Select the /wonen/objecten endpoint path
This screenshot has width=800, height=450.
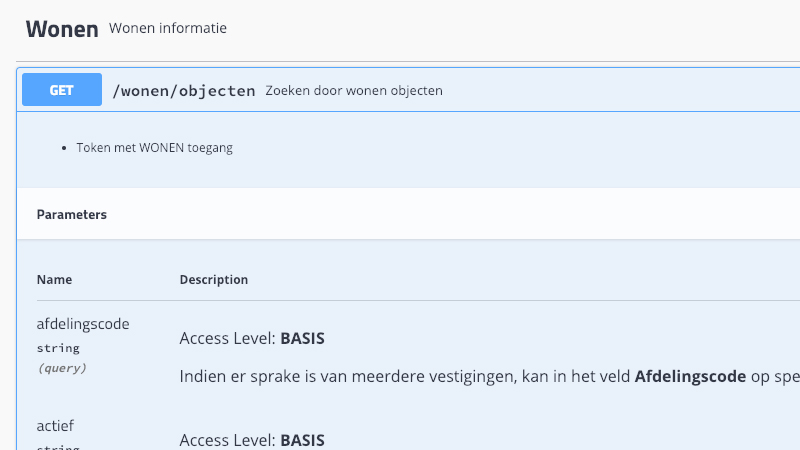pos(184,90)
